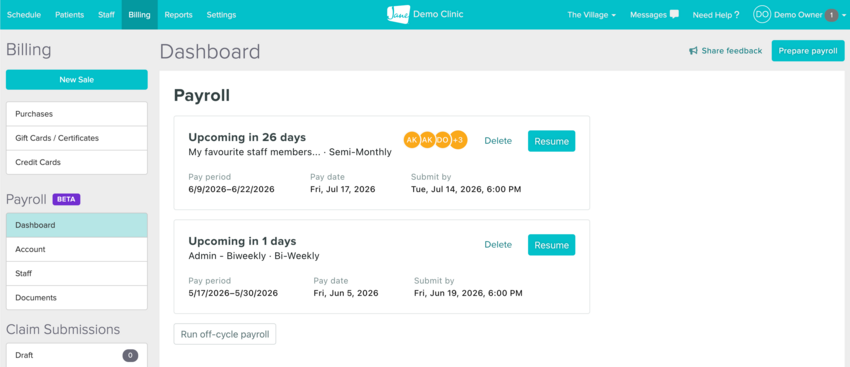
Task: Click the notification badge showing 1
Action: 831,15
